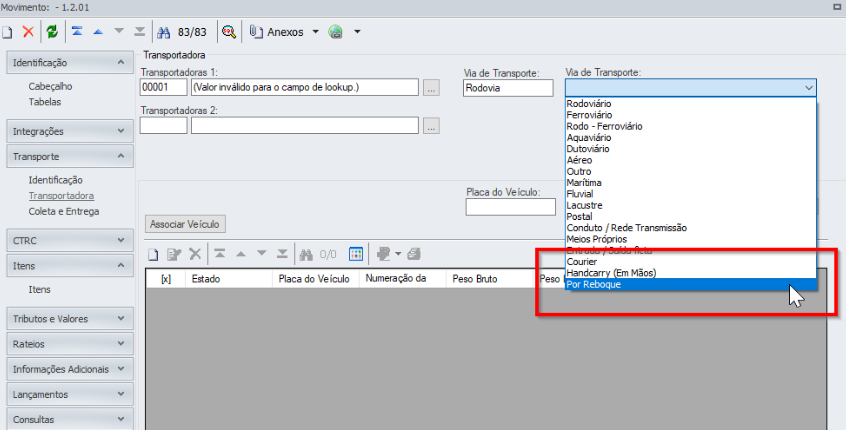This screenshot has width=846, height=430.
Task: Click the printer icon in grid toolbar
Action: pyautogui.click(x=414, y=254)
